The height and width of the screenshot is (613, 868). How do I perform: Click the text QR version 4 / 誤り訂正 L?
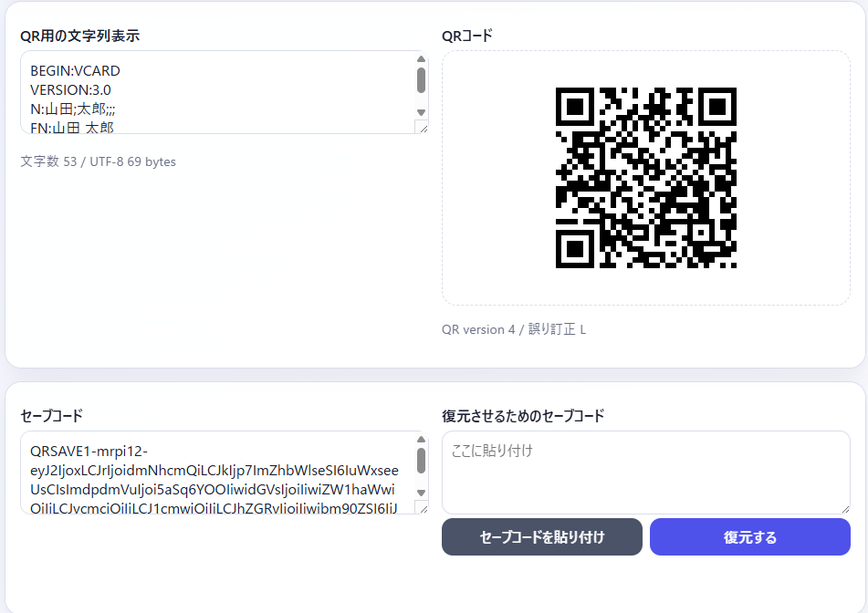(x=514, y=329)
